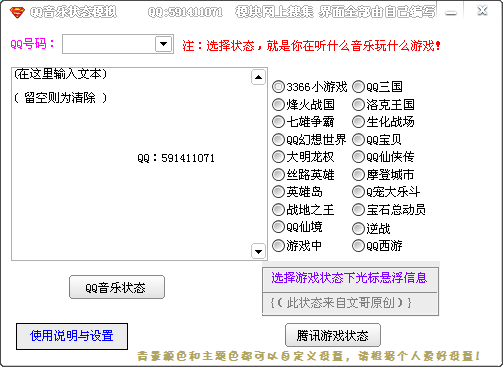Click the text box scroll-up arrow
The width and height of the screenshot is (503, 367).
click(x=258, y=77)
